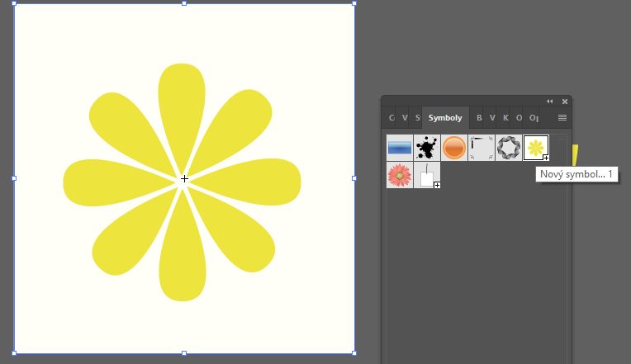This screenshot has height=364, width=631.
Task: Select the corner registration marks symbol
Action: tap(482, 148)
